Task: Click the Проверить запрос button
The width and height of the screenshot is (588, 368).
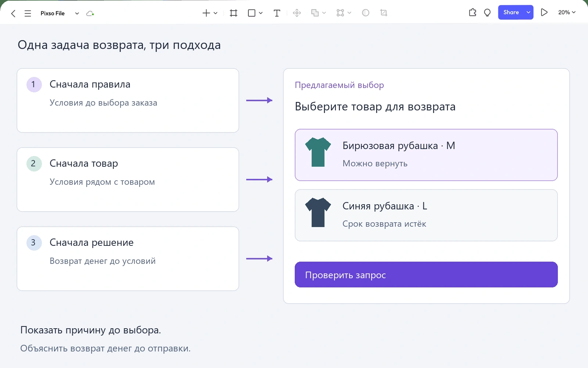Action: tap(426, 275)
